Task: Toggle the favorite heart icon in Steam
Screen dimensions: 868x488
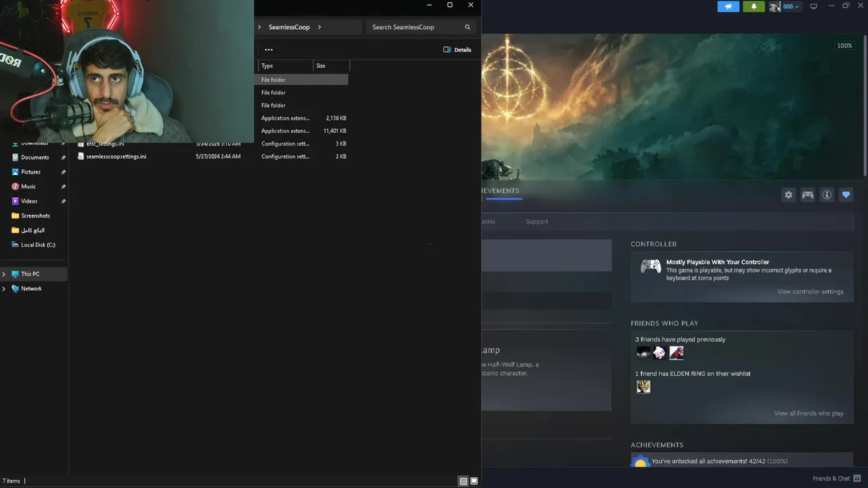Action: [846, 195]
